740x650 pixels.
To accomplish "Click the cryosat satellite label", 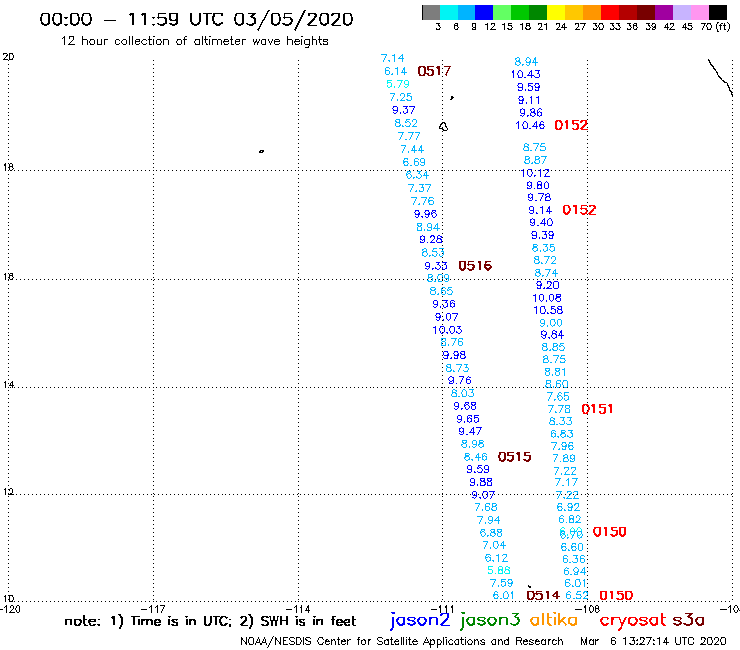I will (x=633, y=620).
